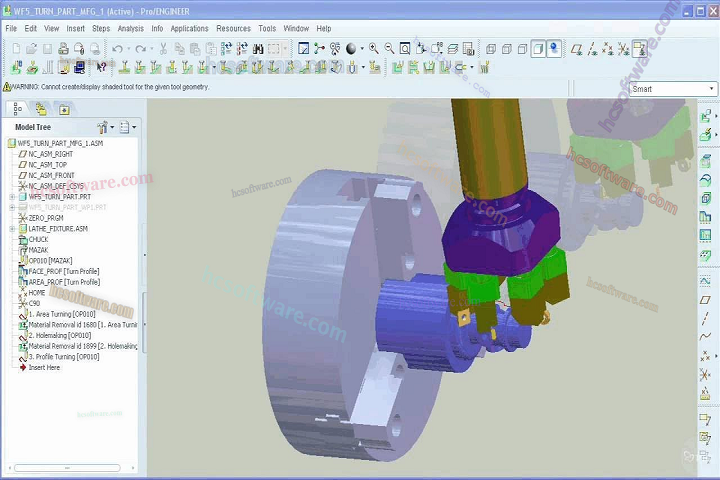The image size is (720, 480).
Task: Toggle coordinate systems display
Action: (624, 49)
